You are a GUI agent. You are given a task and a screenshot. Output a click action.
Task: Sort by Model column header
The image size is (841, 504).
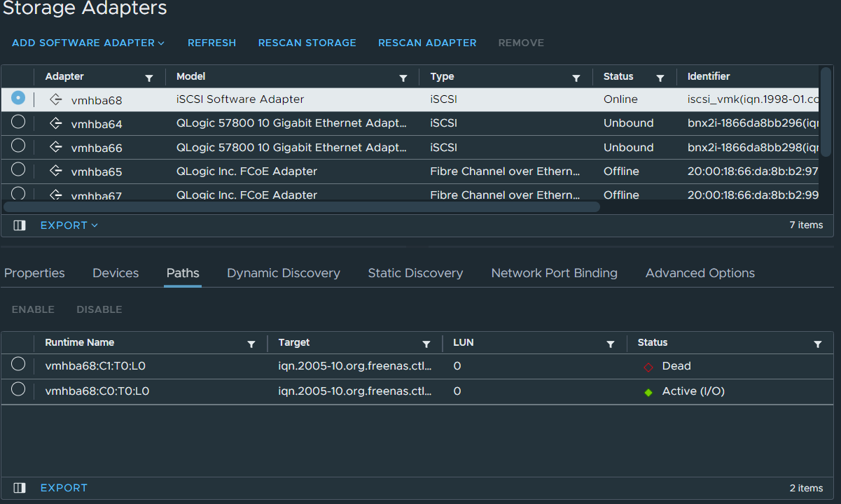(x=191, y=76)
